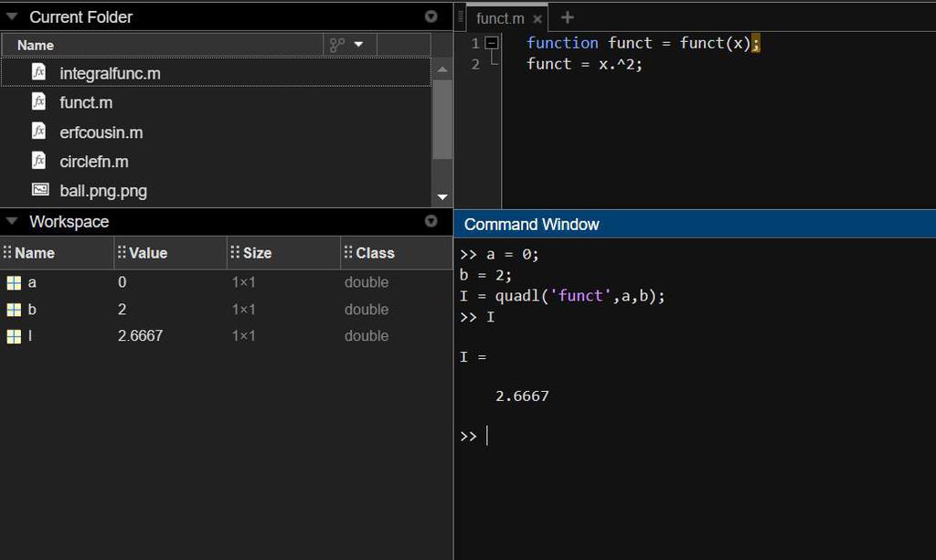Click the 2.6667 output in Command Window

[x=522, y=396]
